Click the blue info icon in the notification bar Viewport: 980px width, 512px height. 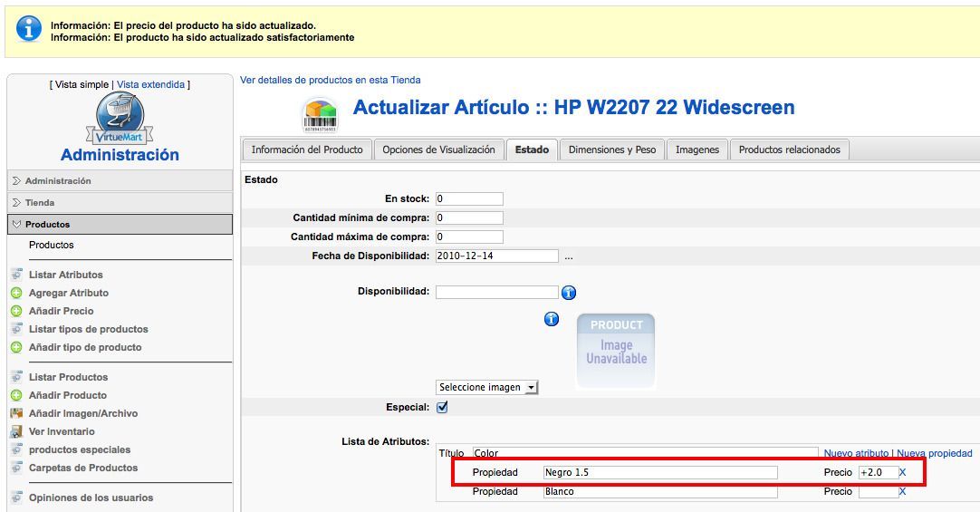click(29, 29)
